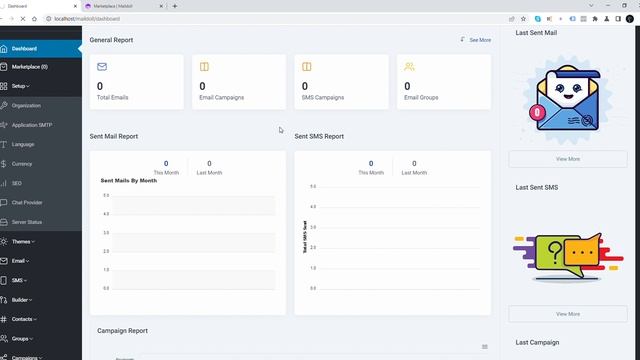
Task: Click View More under Last Sent SMS
Action: [568, 314]
